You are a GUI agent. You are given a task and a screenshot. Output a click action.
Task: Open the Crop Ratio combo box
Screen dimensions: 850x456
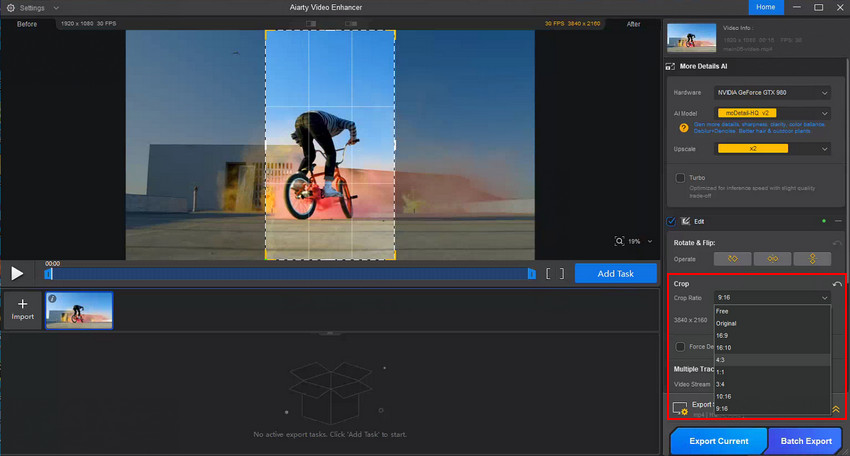click(772, 298)
